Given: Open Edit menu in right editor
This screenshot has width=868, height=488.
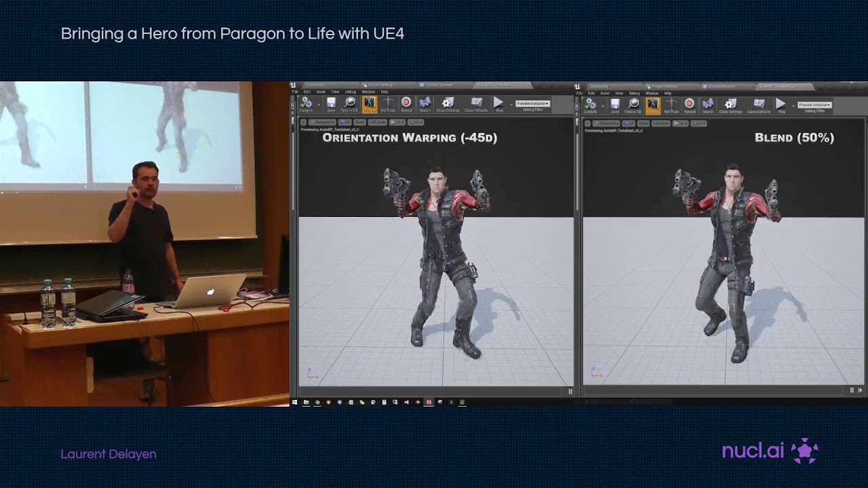Looking at the screenshot, I should pyautogui.click(x=591, y=93).
